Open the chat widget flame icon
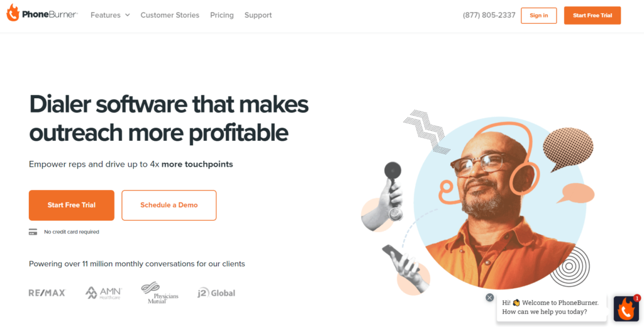Viewport: 644px width, 329px height. [x=626, y=308]
